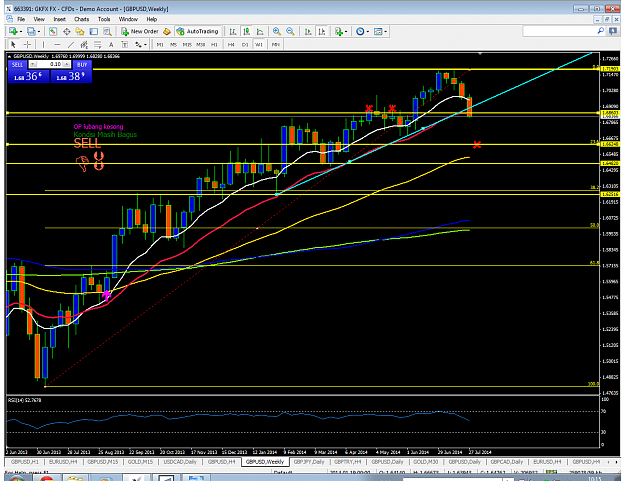Screen dimensions: 625x481
Task: Zoom out of the chart
Action: [x=290, y=31]
